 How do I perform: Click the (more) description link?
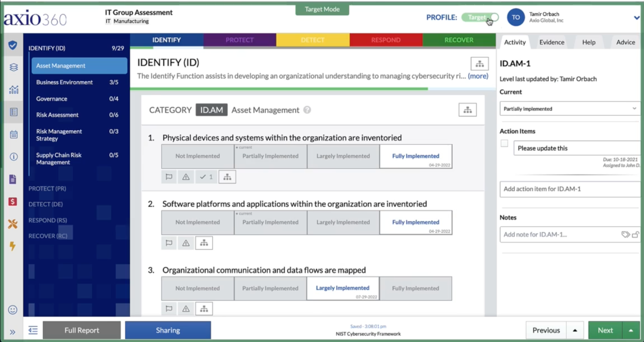point(478,76)
